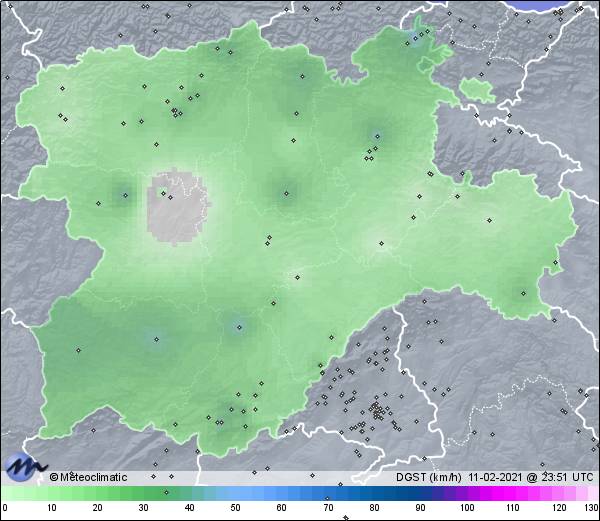Click the 11-02-2021 date stamp
This screenshot has width=600, height=521.
tap(495, 477)
